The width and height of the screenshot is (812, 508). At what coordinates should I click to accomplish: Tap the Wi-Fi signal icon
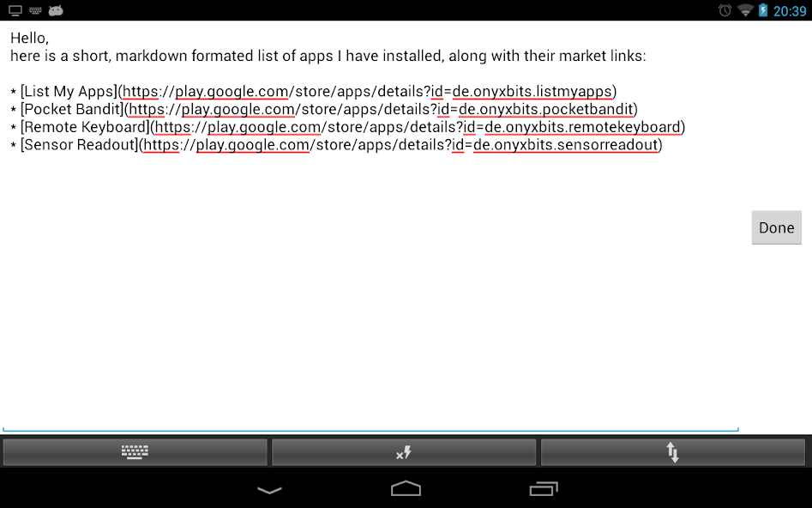point(746,10)
